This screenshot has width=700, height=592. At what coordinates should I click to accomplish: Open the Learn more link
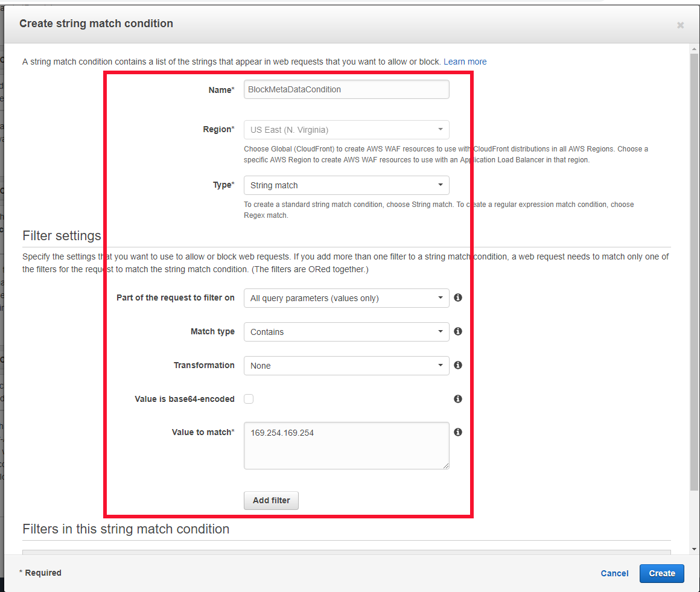click(465, 62)
